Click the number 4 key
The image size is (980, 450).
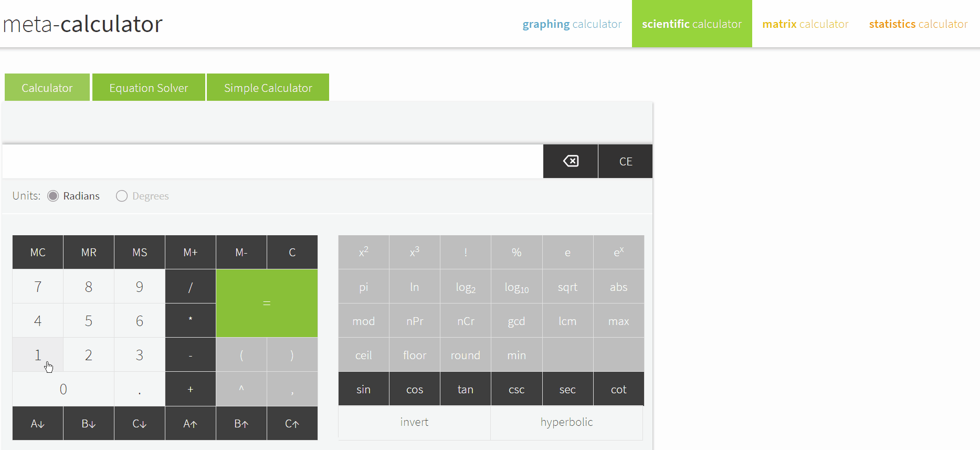tap(38, 320)
